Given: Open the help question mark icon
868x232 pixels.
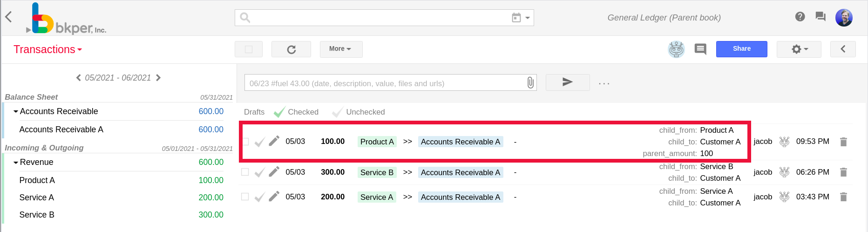Looking at the screenshot, I should [800, 17].
